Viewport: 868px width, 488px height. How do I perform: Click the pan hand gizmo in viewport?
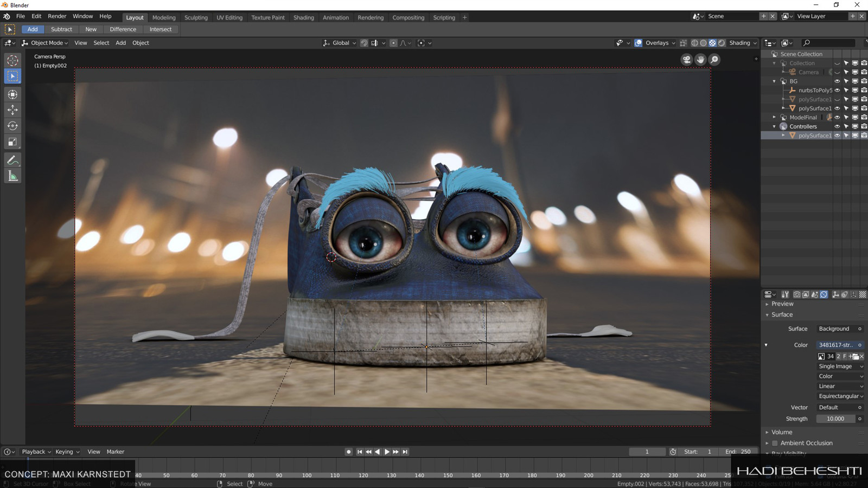pos(700,60)
